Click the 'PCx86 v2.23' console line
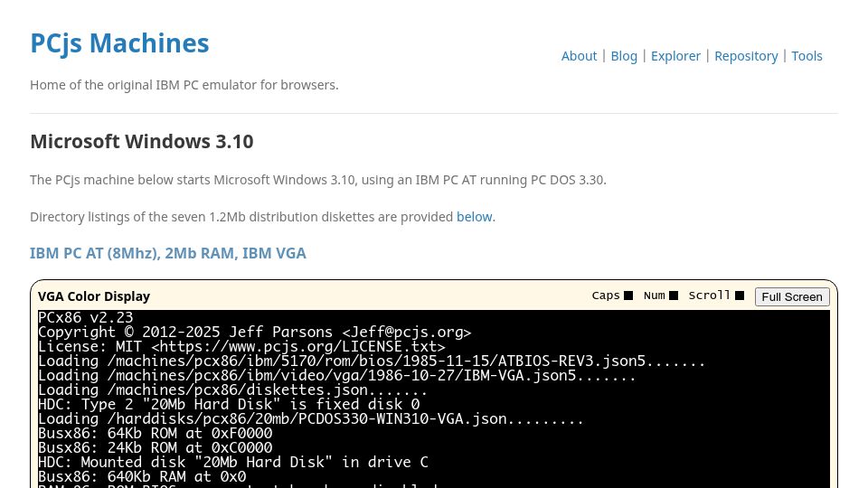Screen dimensions: 868x488 pos(86,317)
